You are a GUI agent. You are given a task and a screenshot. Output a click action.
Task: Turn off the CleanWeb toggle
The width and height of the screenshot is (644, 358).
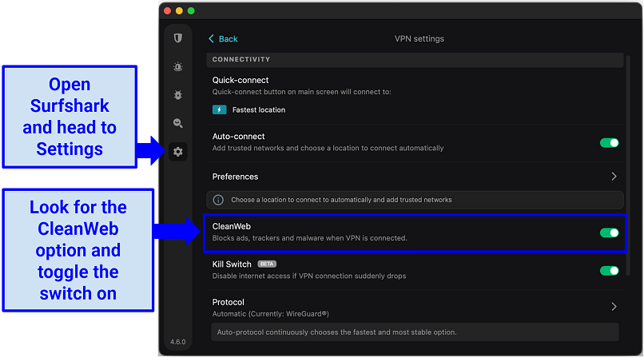tap(609, 233)
